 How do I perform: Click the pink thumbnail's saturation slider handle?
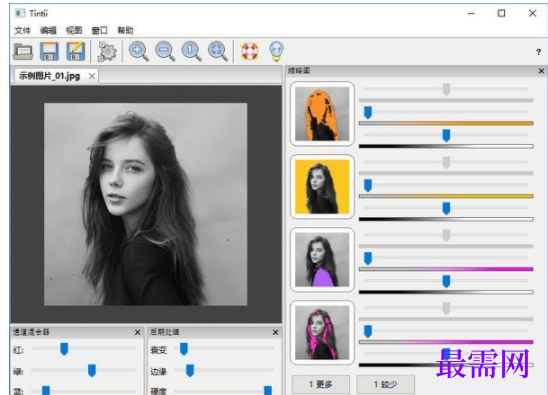point(368,331)
